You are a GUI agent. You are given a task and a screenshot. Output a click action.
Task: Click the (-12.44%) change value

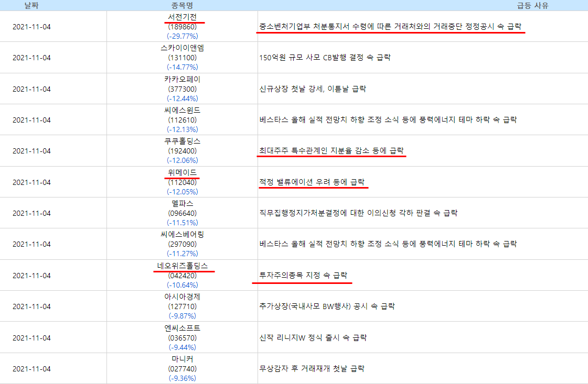click(182, 98)
